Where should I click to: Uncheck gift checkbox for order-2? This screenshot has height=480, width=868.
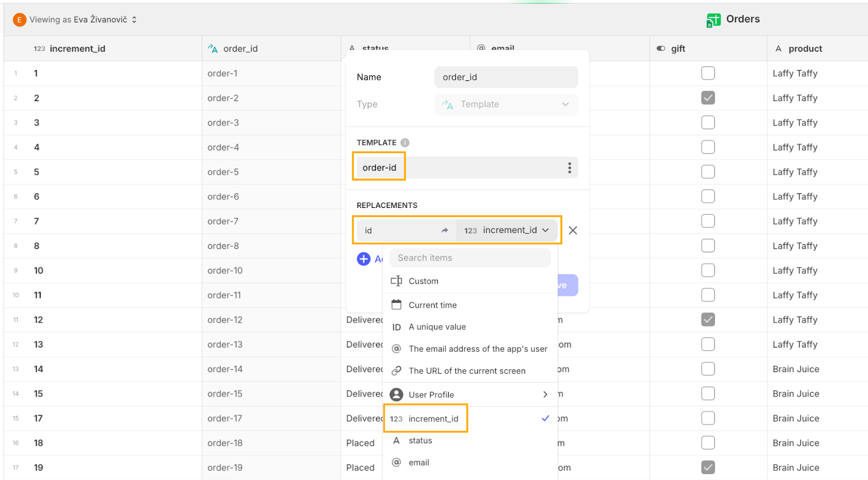pos(708,98)
